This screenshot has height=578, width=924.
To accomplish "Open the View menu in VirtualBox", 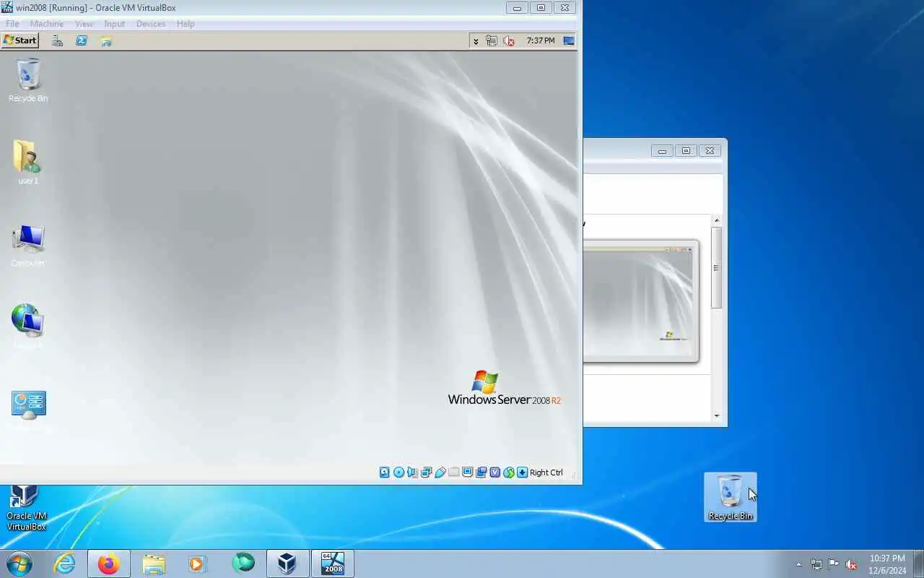I will click(84, 24).
